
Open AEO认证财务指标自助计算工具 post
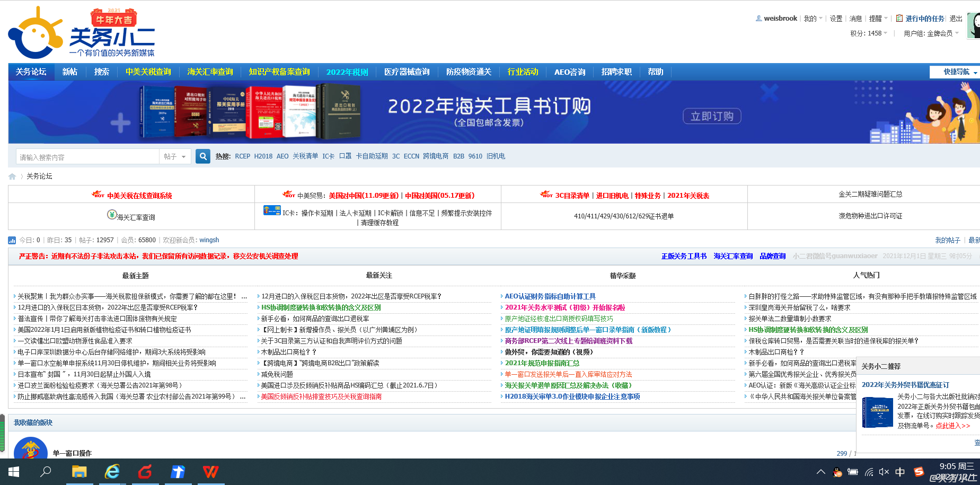pos(550,296)
